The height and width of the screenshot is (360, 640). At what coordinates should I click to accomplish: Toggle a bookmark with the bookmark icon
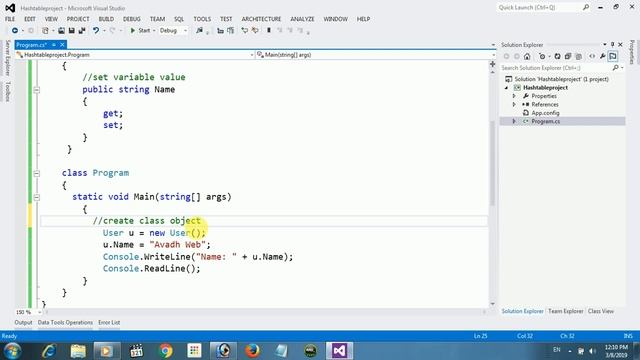pos(269,31)
